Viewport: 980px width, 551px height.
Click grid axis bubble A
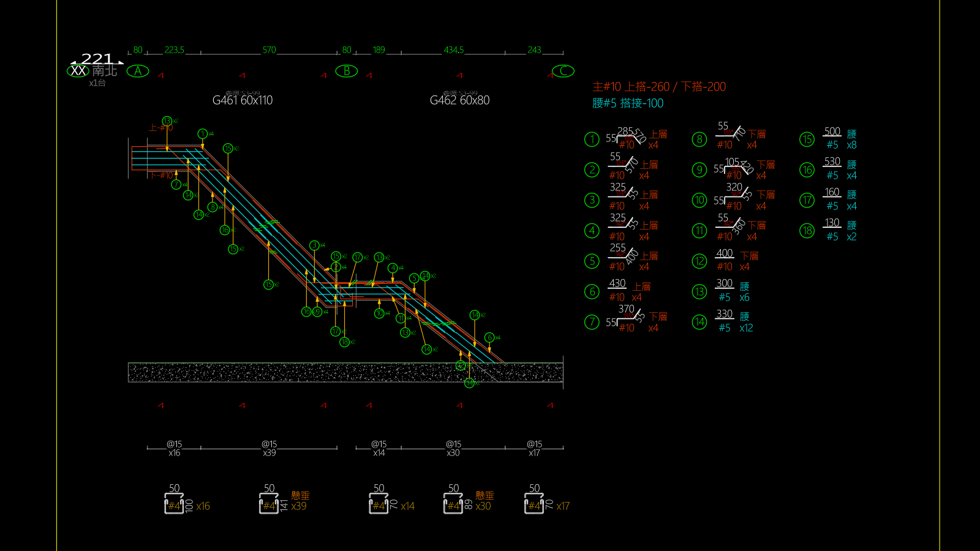[138, 71]
